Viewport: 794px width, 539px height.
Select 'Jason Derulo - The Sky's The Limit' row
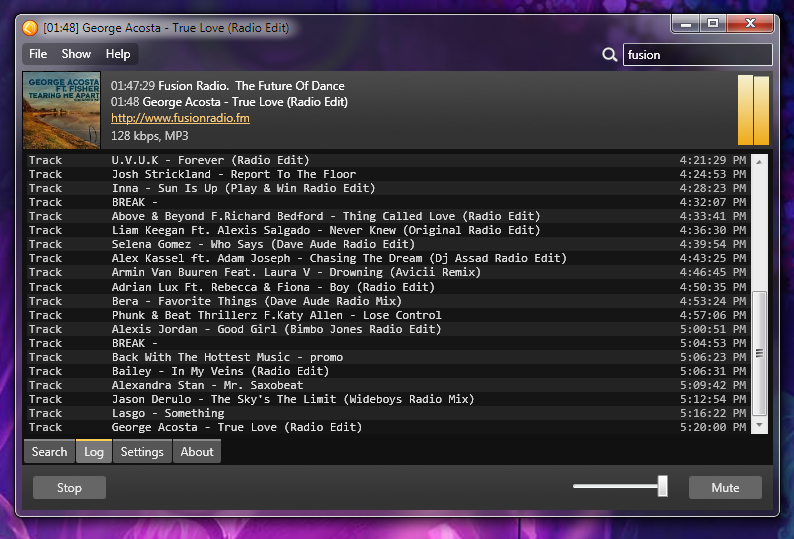(388, 399)
